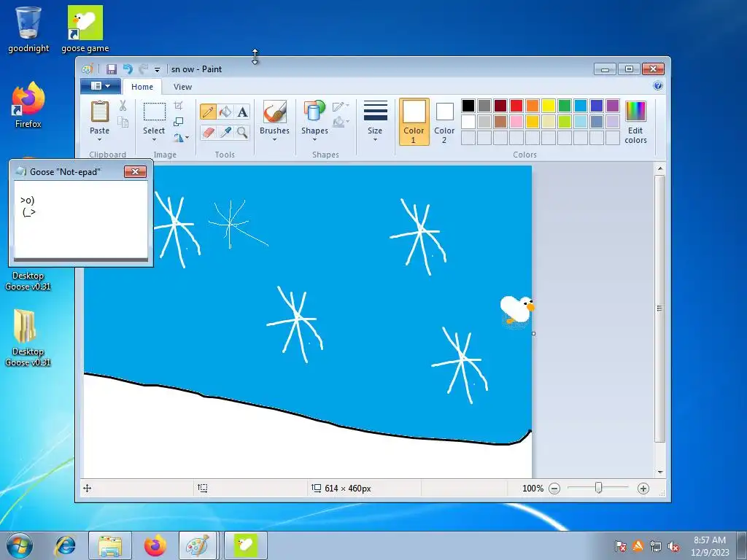Pick the green color swatch
This screenshot has height=560, width=747.
(x=565, y=106)
